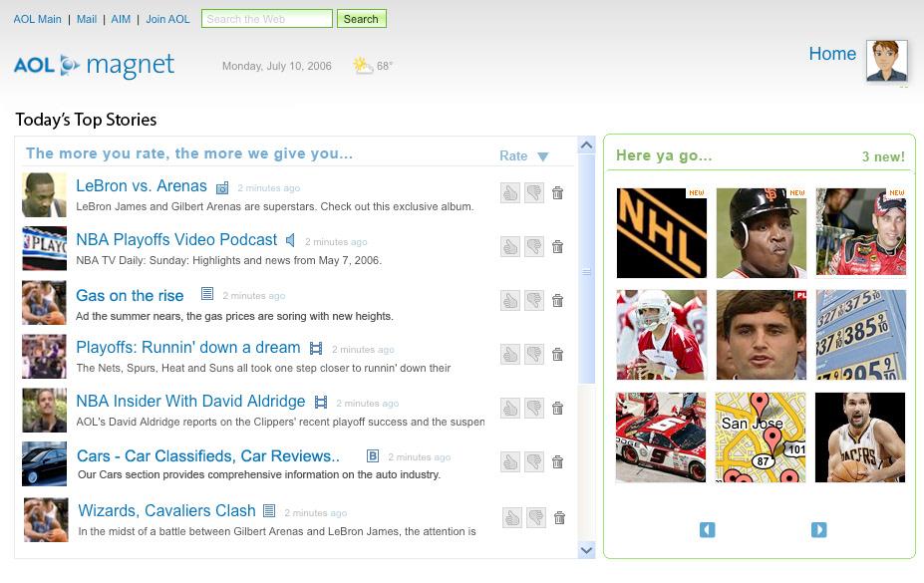Screen dimensions: 924x583
Task: Click the stories list scrollbar up arrow
Action: [x=586, y=145]
